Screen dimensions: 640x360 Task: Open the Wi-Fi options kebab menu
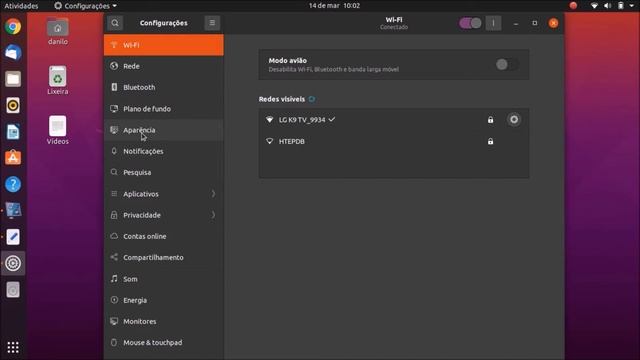point(493,23)
